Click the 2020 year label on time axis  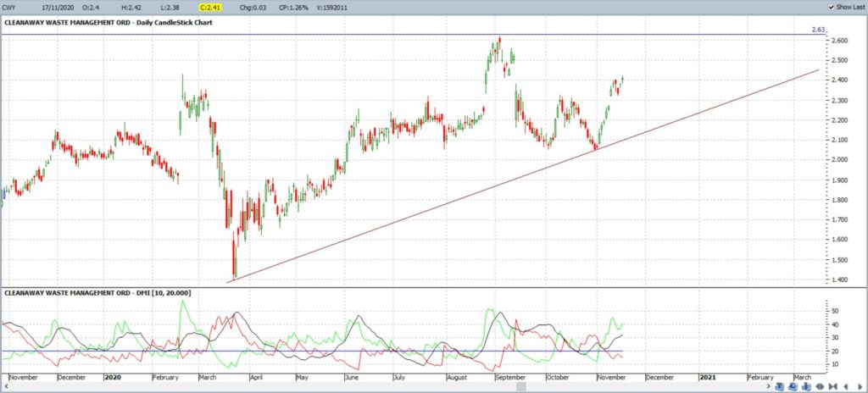coord(113,378)
